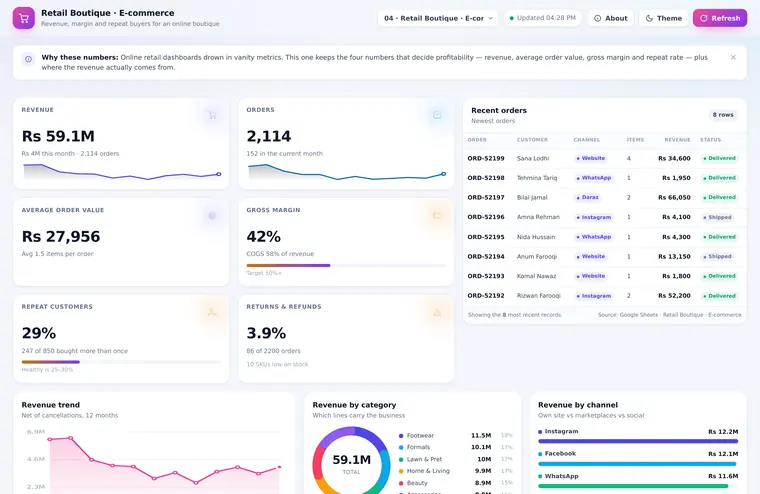This screenshot has height=494, width=760.
Task: Click the '8 rows' badge
Action: point(723,115)
